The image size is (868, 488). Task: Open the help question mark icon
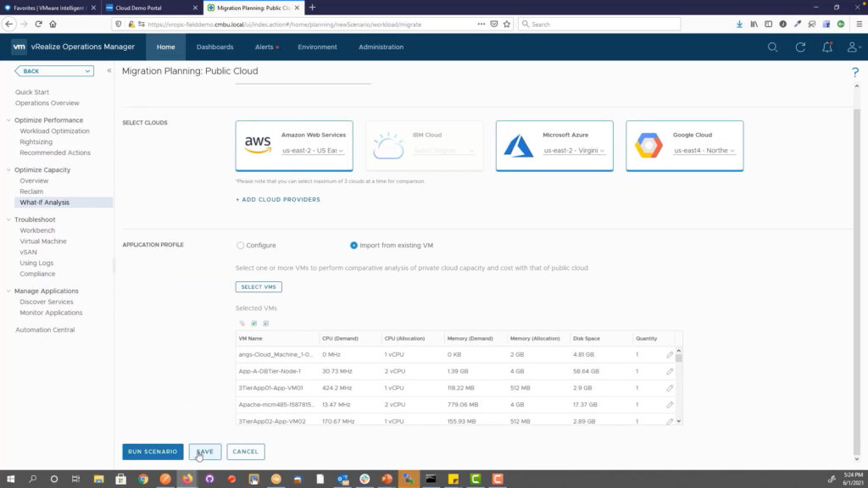pyautogui.click(x=855, y=72)
